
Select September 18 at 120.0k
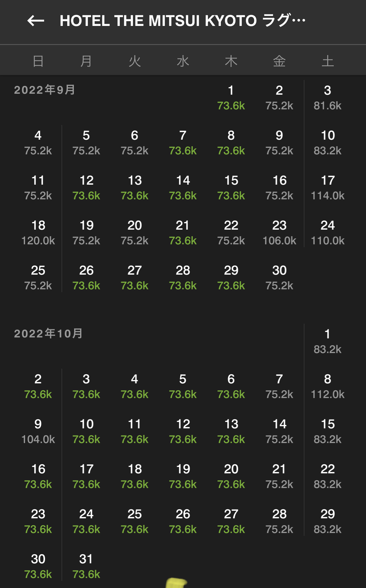(38, 233)
